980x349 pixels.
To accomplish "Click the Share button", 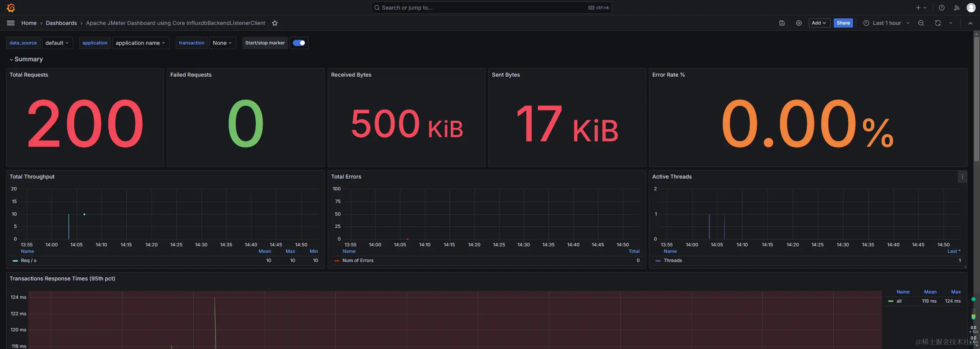I will [843, 23].
